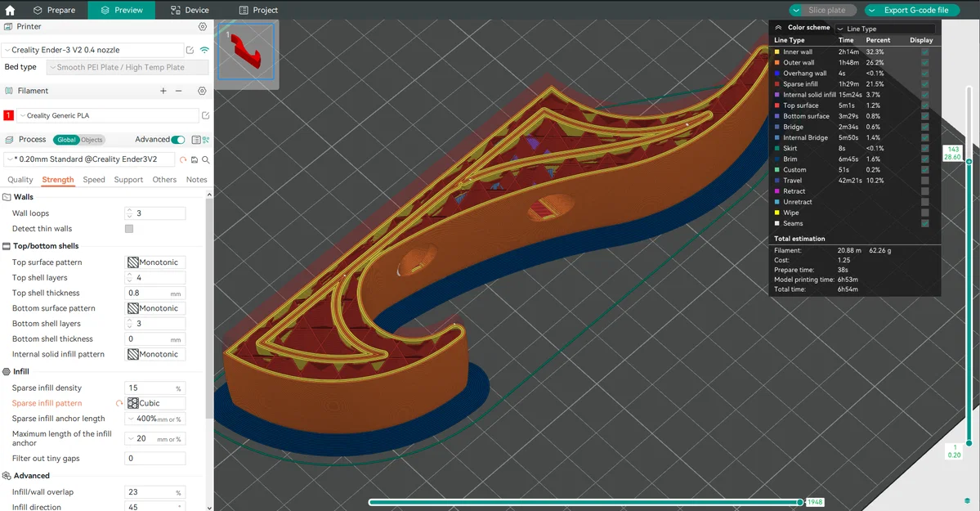
Task: Open the printer selection dropdown
Action: 92,50
